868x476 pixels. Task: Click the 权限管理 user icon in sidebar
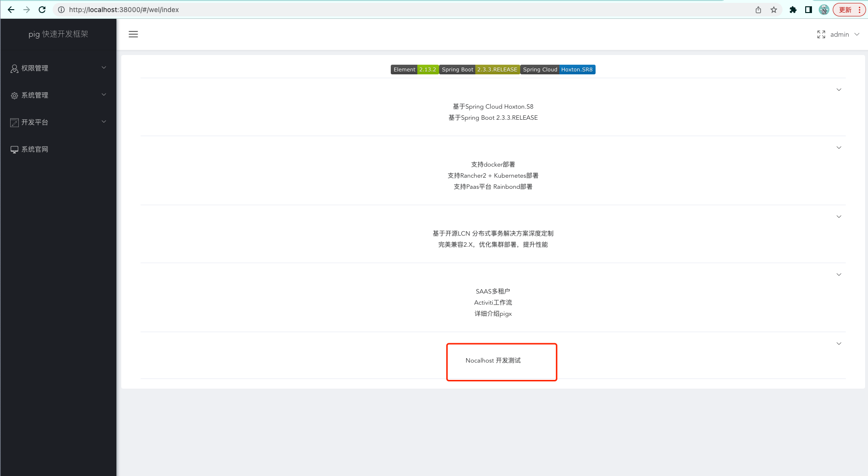pyautogui.click(x=14, y=69)
